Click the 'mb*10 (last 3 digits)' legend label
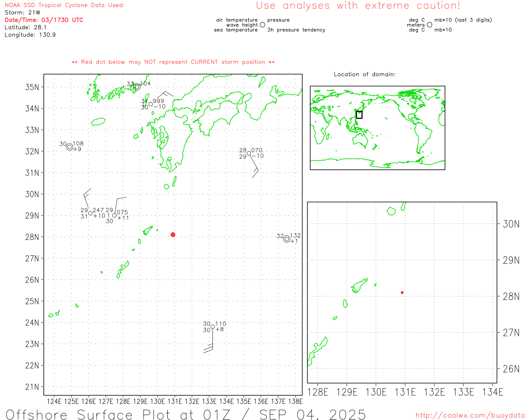This screenshot has height=420, width=525. [x=463, y=20]
